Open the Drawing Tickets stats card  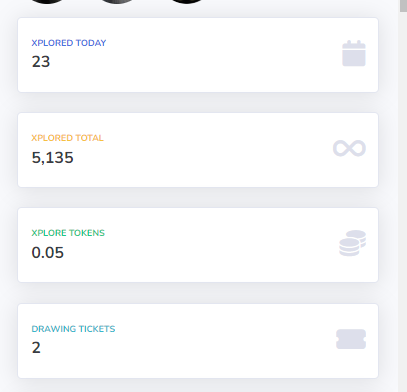click(x=198, y=341)
